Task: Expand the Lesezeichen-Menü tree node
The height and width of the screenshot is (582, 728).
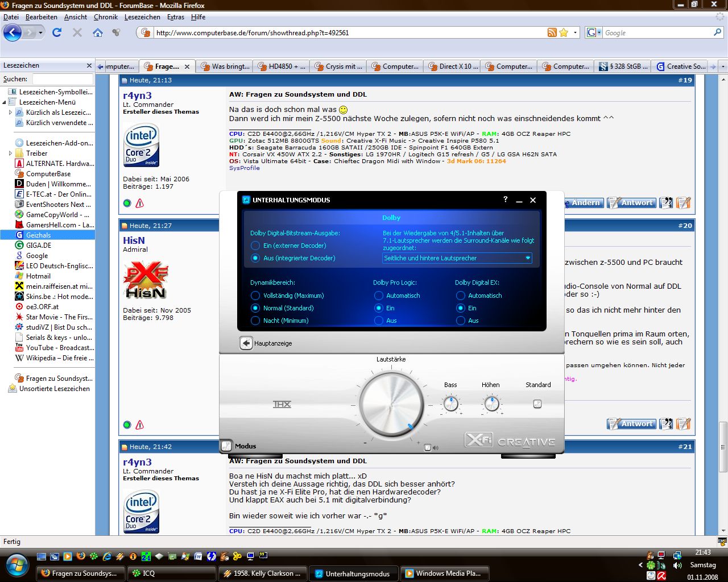Action: pos(4,102)
